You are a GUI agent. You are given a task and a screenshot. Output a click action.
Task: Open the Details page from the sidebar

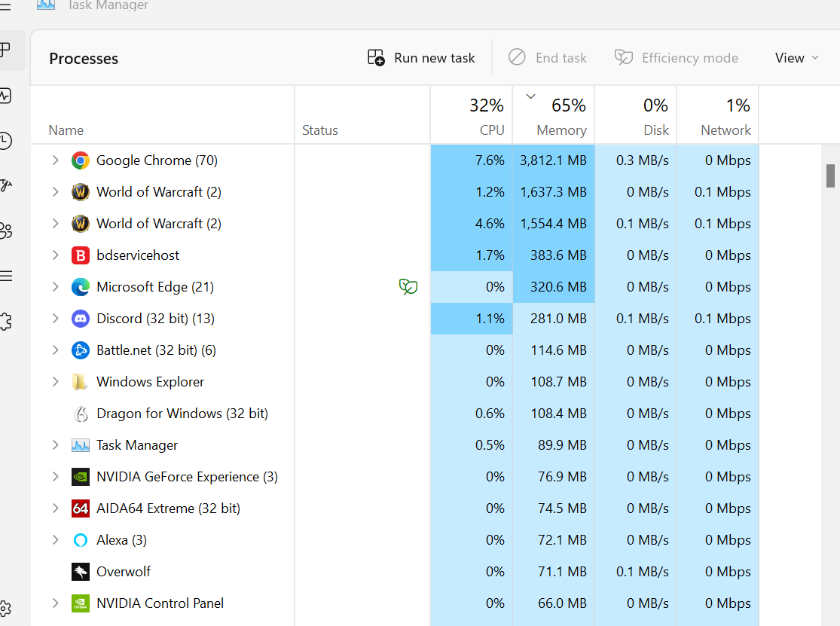[x=6, y=276]
